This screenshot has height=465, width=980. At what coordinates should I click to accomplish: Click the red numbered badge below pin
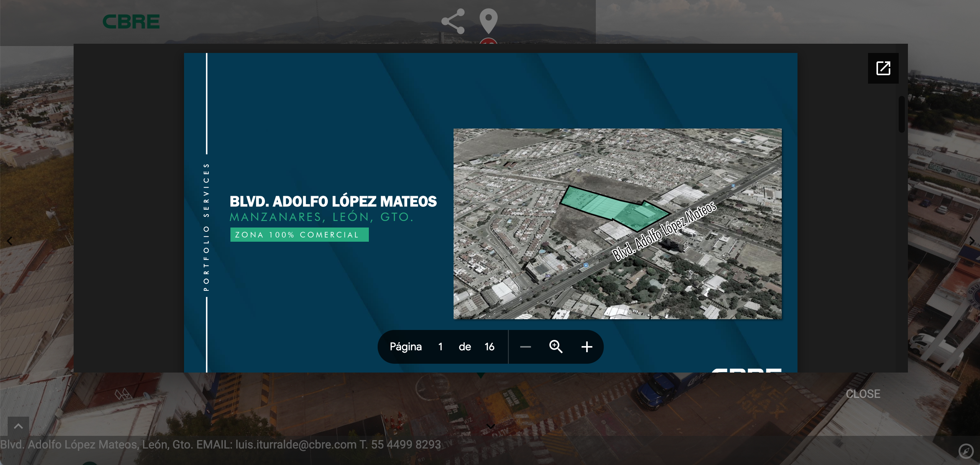click(488, 41)
